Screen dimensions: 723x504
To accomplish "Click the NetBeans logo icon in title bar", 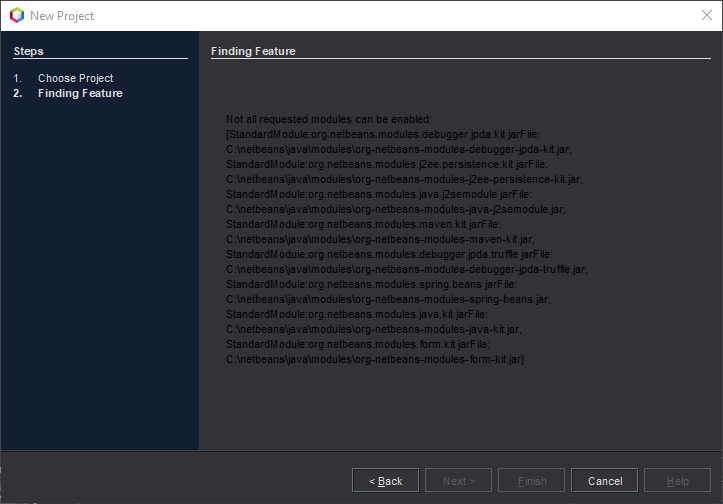I will click(17, 15).
